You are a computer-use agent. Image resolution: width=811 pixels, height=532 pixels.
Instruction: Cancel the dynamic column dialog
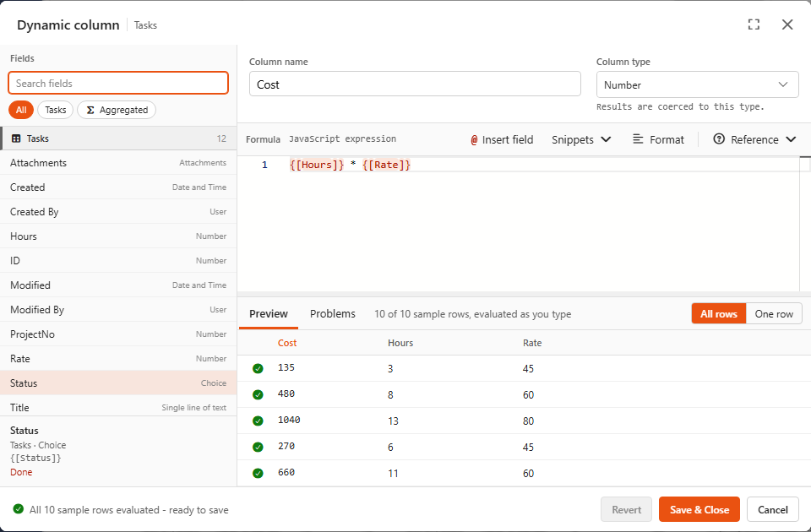[x=773, y=510]
